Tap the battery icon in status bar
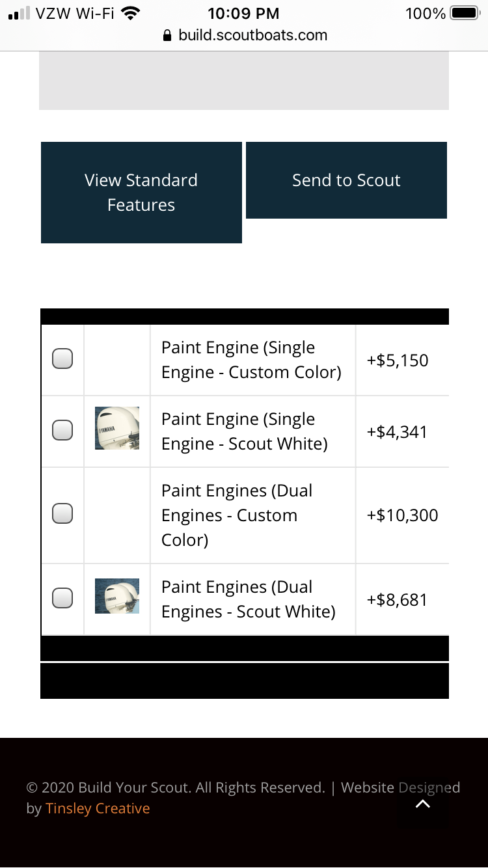This screenshot has height=868, width=488. [465, 13]
